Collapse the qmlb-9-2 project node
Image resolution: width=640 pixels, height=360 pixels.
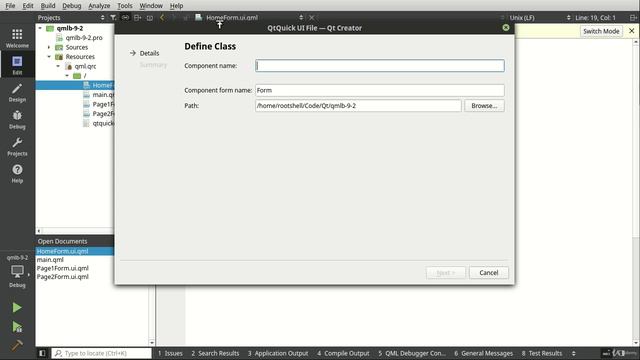pos(40,28)
